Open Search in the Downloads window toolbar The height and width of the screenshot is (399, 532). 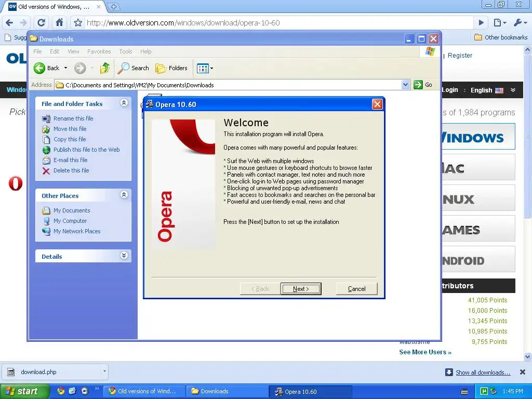tap(134, 68)
